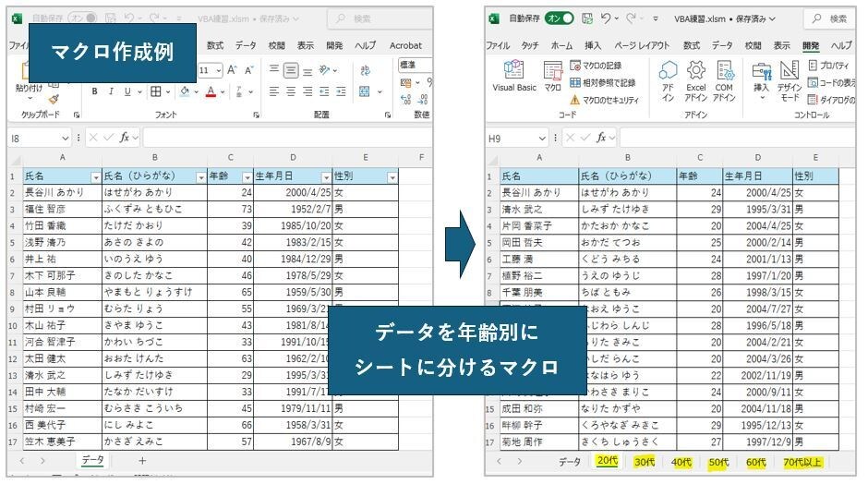The height and width of the screenshot is (484, 868).
Task: Start マクロの記録 macro recording
Action: click(596, 66)
